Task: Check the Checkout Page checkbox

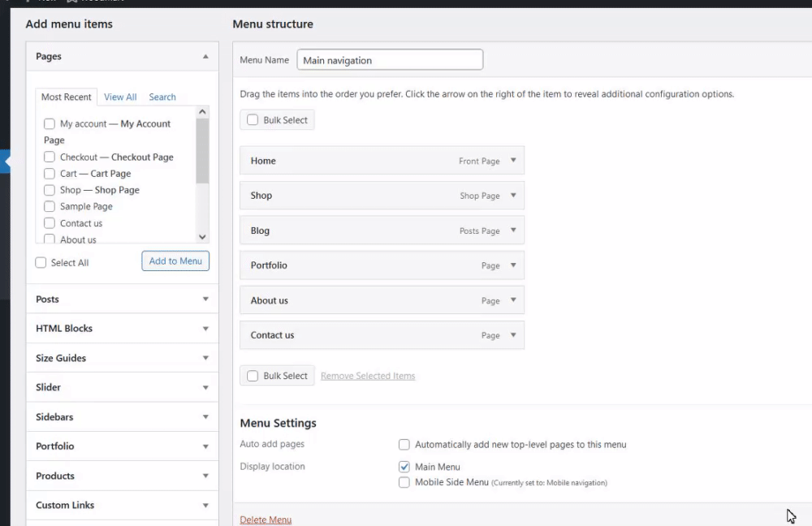Action: click(x=50, y=157)
